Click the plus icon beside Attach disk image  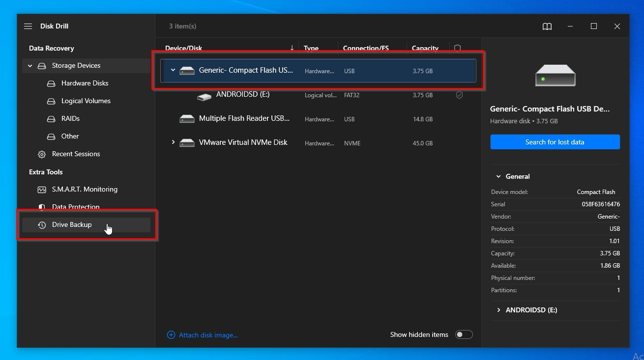coord(171,335)
